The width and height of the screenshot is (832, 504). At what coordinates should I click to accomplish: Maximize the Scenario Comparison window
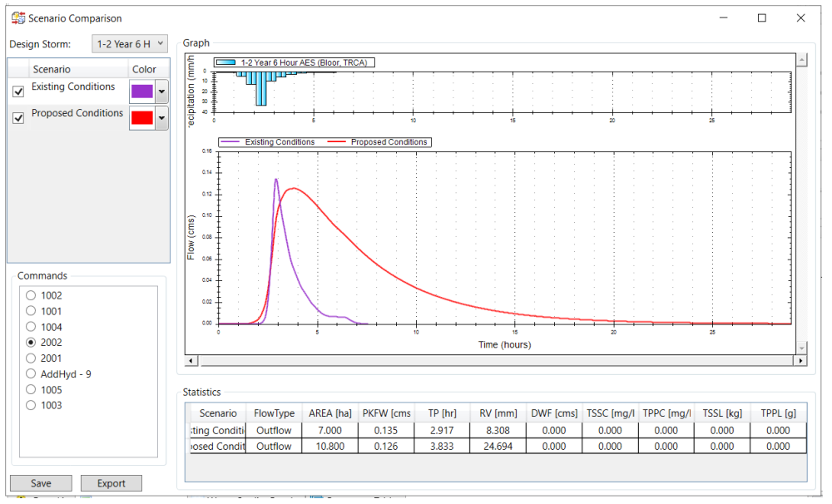coord(762,18)
